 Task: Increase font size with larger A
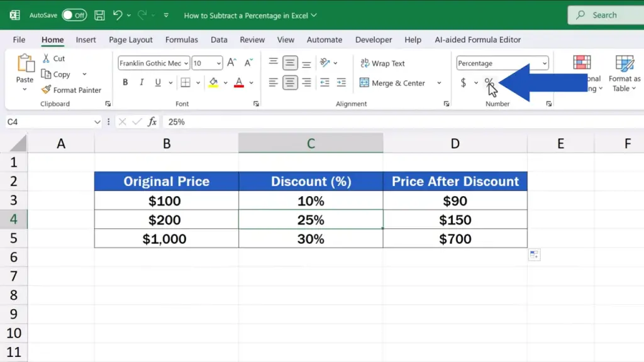point(231,63)
